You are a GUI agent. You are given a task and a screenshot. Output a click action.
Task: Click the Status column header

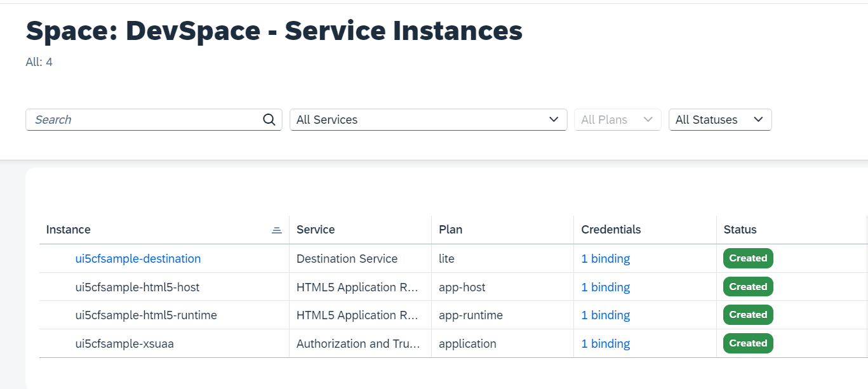coord(738,230)
